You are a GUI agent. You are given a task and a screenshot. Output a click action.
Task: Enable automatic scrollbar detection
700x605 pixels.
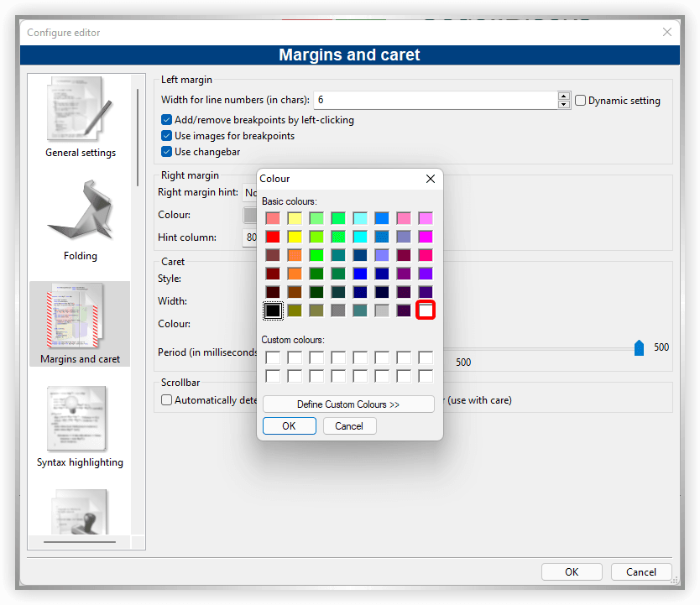click(x=166, y=399)
